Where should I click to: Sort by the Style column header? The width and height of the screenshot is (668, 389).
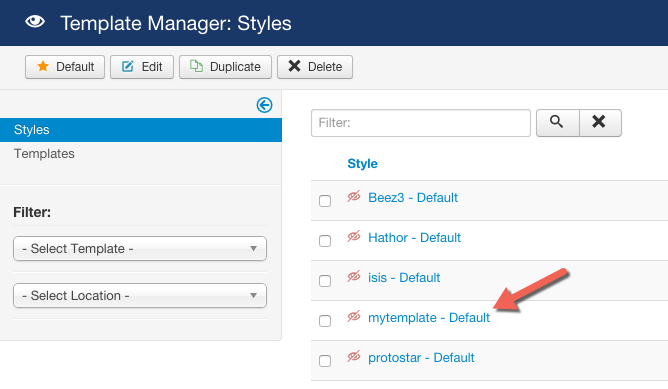[x=363, y=164]
